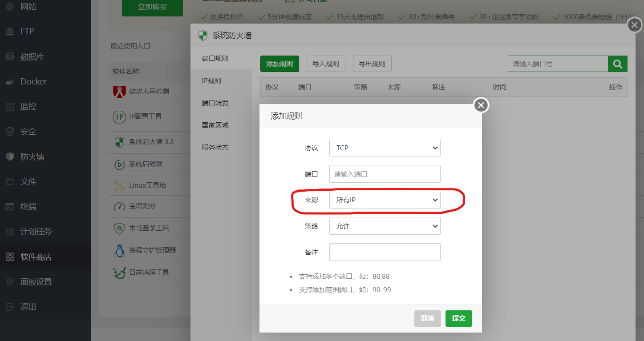Viewport: 644px width, 341px height.
Task: Click the 时间 column header
Action: pos(500,87)
